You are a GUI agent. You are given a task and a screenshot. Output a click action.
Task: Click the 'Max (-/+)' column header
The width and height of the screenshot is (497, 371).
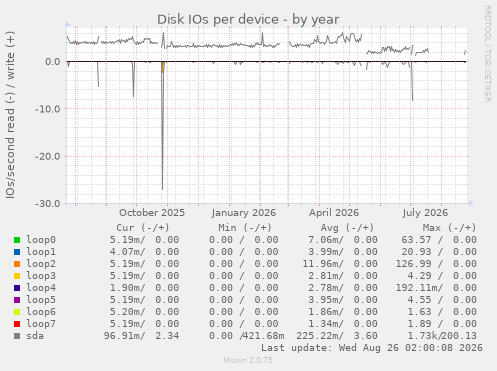point(449,228)
